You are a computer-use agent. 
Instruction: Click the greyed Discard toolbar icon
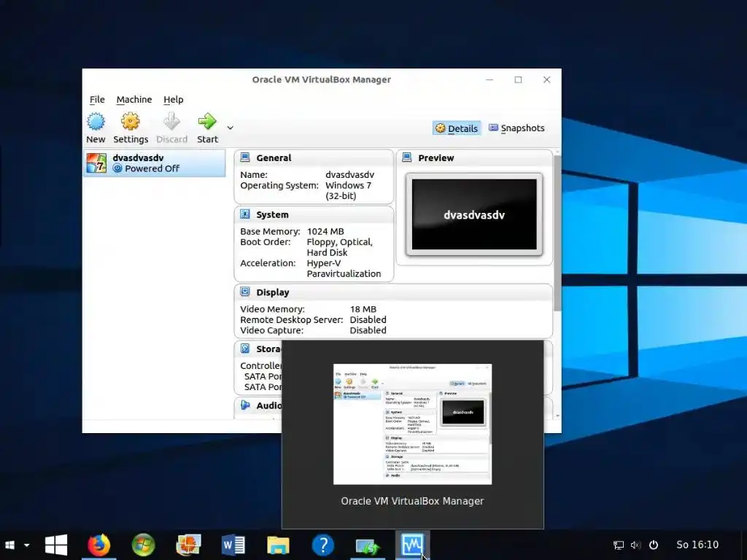171,122
